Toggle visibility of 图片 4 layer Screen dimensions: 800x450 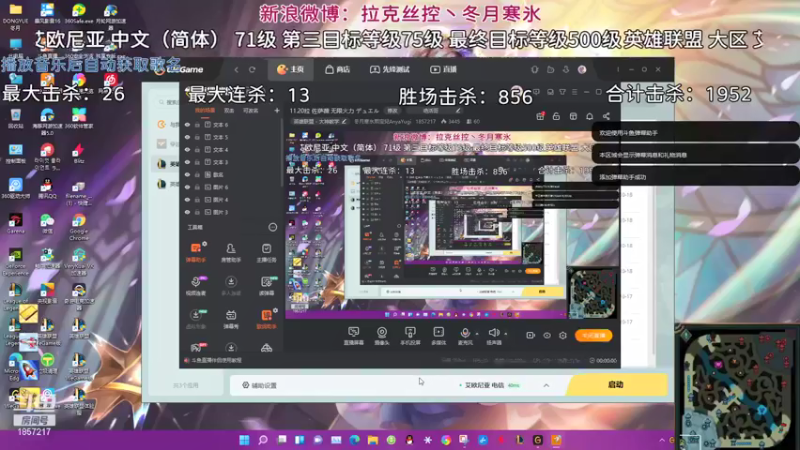pyautogui.click(x=187, y=199)
